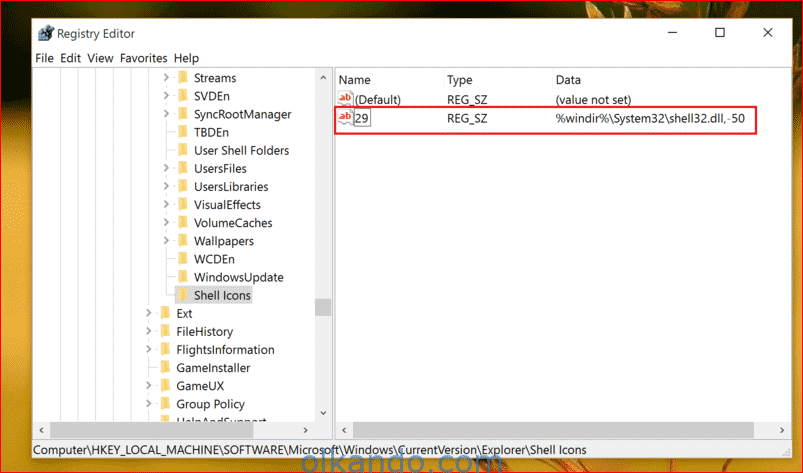Select the User Shell Folders key
803x473 pixels.
pyautogui.click(x=241, y=150)
